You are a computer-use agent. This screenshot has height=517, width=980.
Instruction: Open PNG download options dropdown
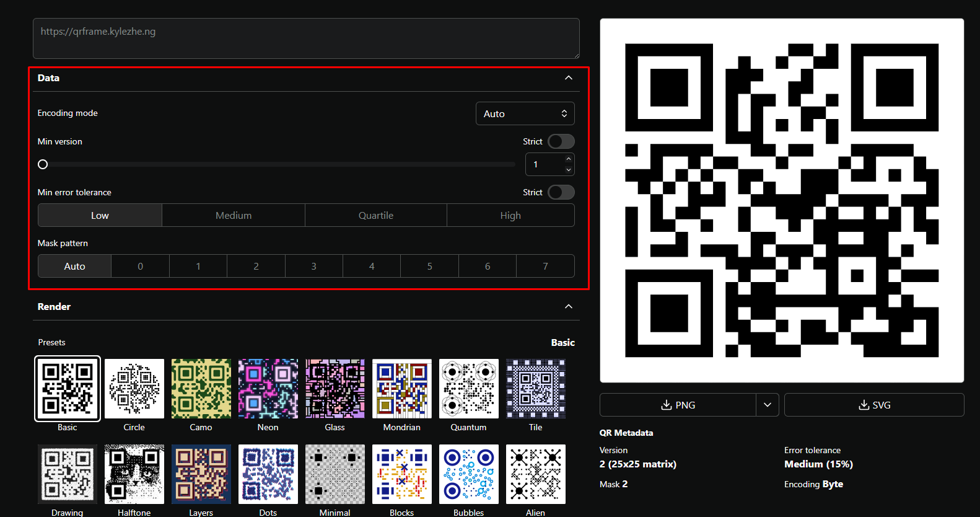click(x=768, y=405)
